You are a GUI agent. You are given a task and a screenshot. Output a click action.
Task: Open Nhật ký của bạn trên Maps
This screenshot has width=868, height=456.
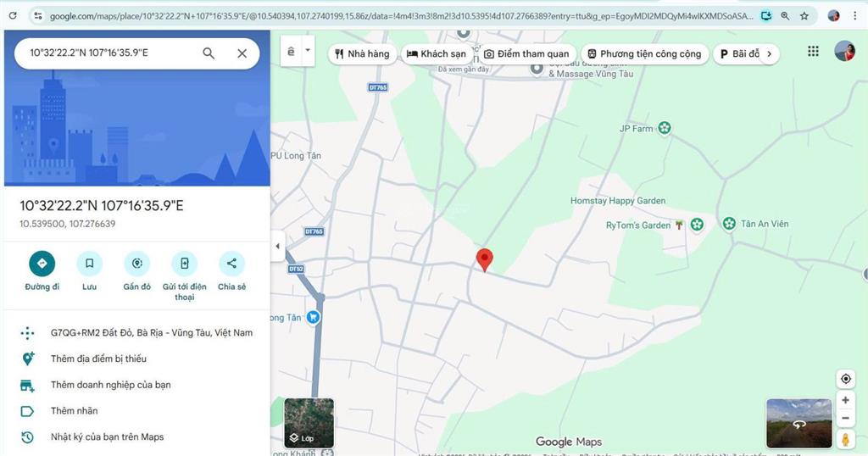coord(136,437)
